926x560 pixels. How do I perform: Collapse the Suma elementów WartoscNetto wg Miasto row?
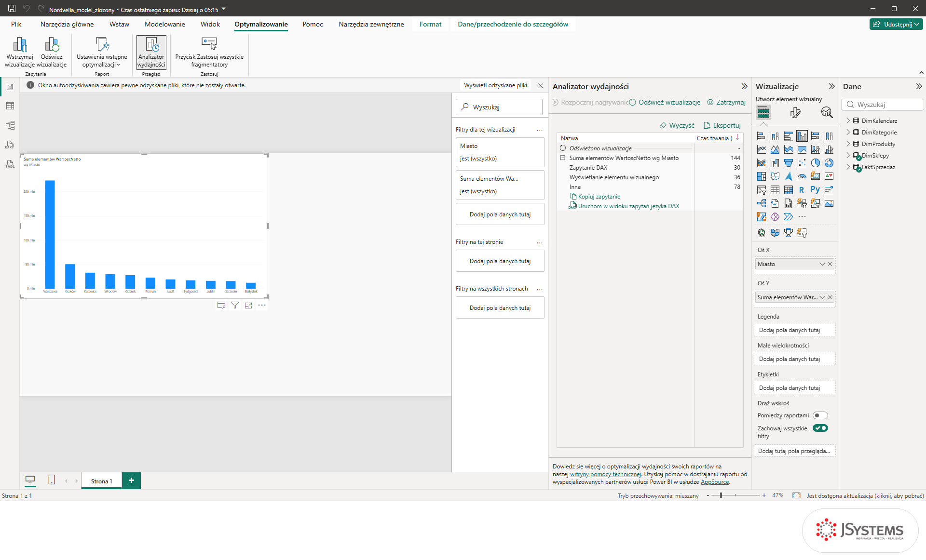(x=562, y=158)
